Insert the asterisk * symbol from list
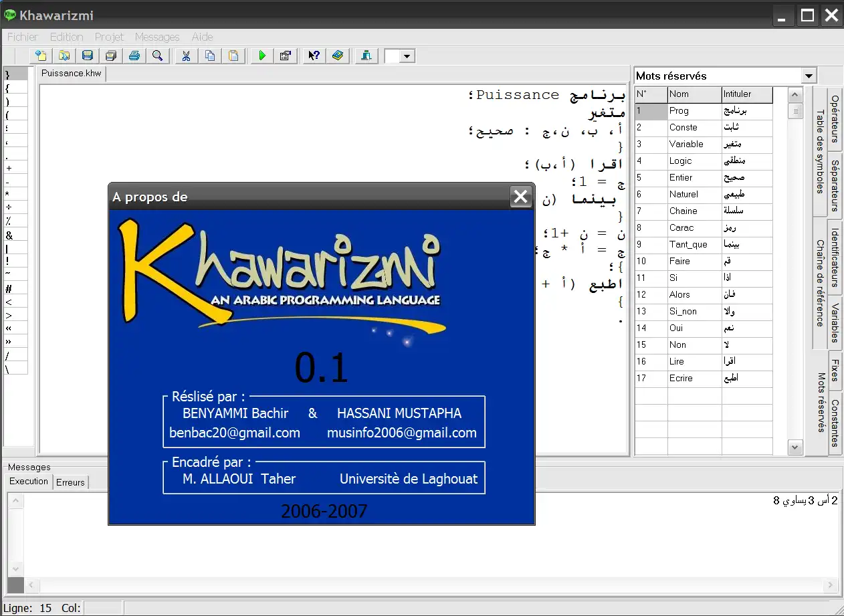This screenshot has height=616, width=844. pos(16,195)
